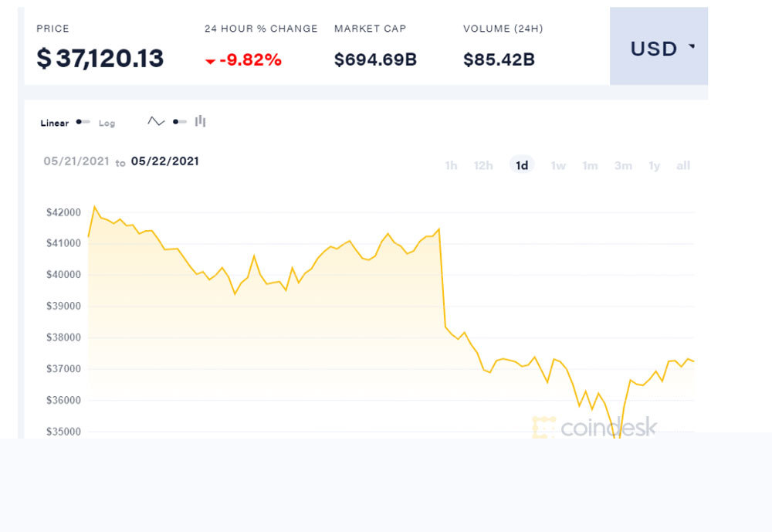
Task: Switch the chart to Log scale
Action: [x=107, y=123]
